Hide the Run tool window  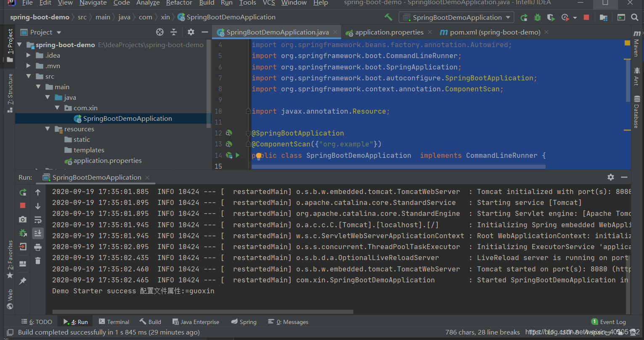point(624,177)
